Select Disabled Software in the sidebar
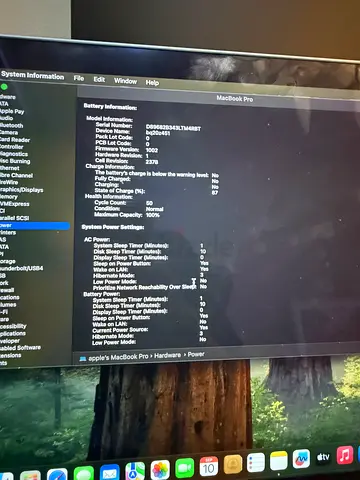Screen dimensions: 360x480 click(20, 348)
